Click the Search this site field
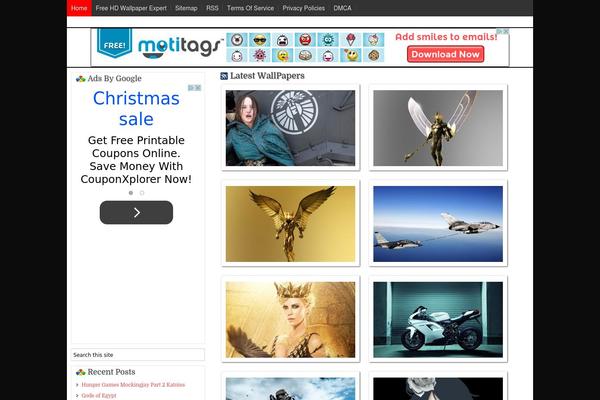 (x=138, y=355)
